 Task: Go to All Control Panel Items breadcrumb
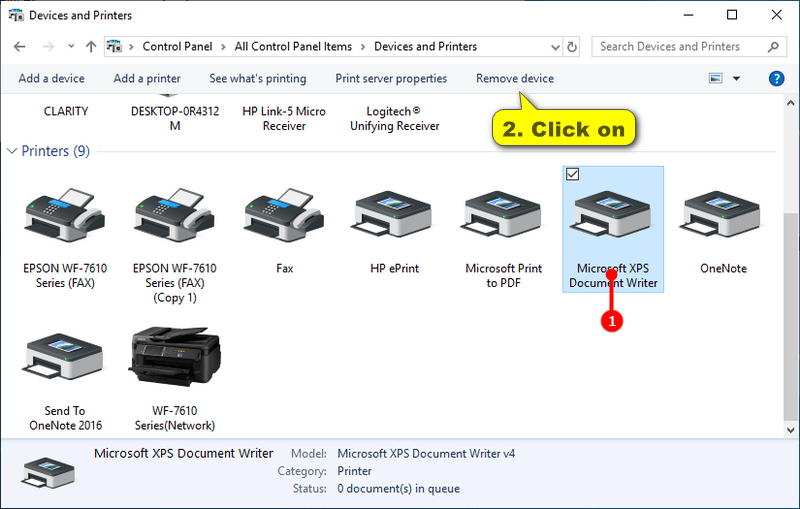point(293,46)
